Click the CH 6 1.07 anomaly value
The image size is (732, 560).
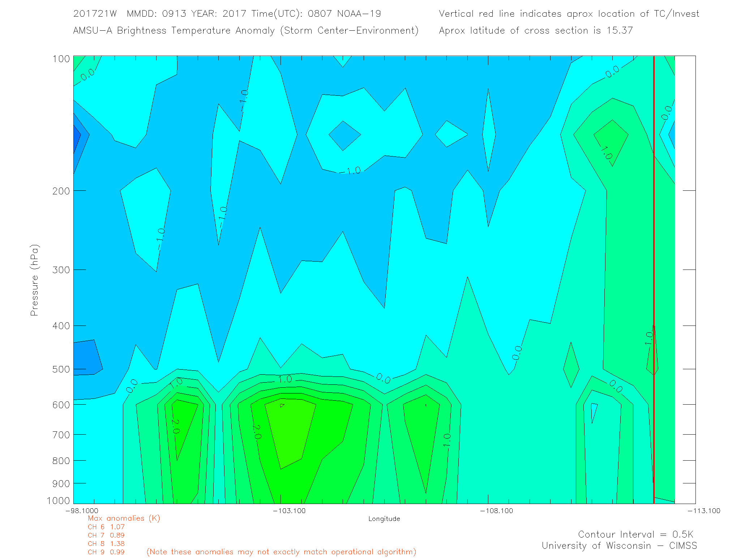tap(106, 527)
